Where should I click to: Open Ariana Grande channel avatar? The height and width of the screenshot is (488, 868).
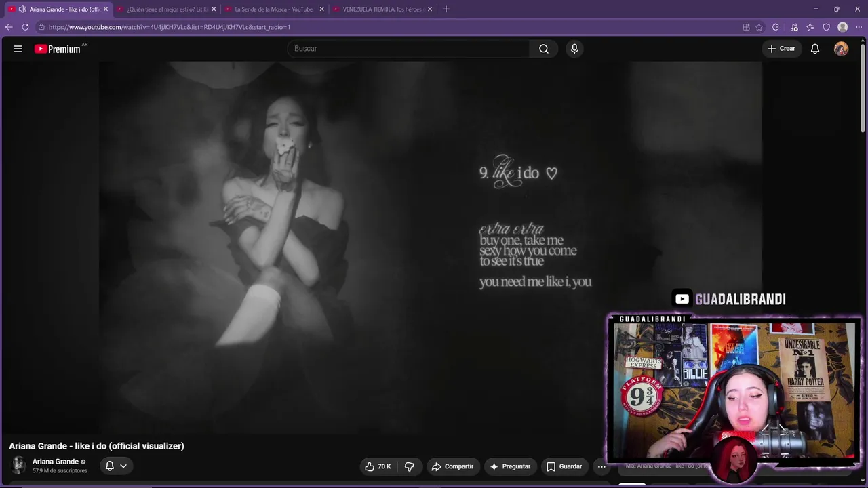(18, 465)
